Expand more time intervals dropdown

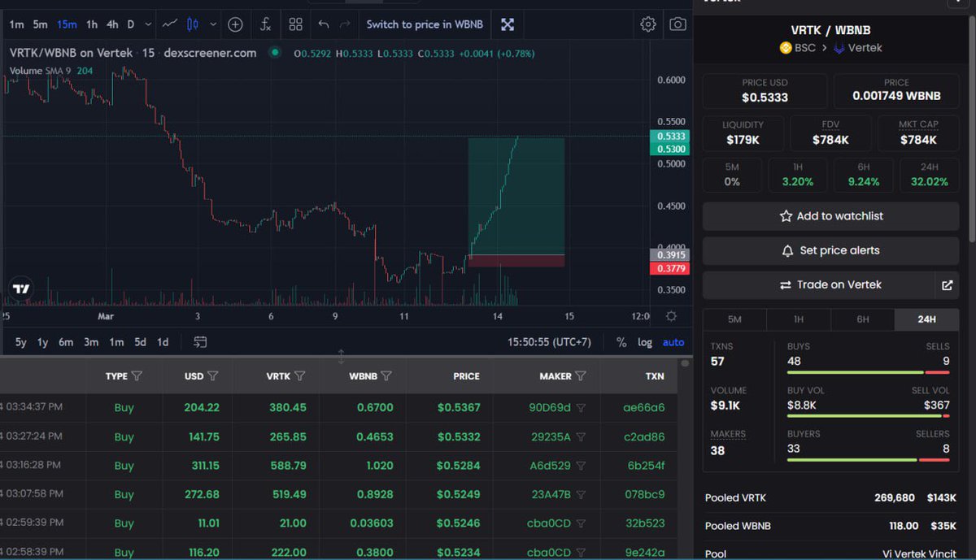147,24
